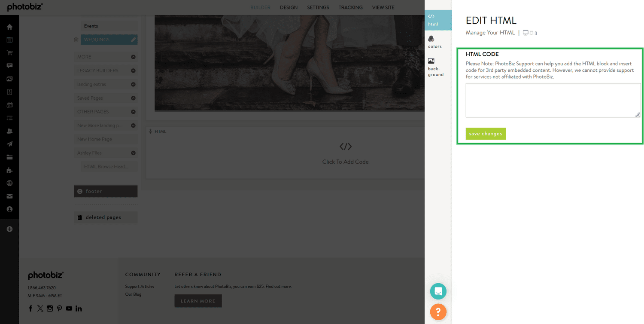Select desktop preview icon near Manage Your HTML
This screenshot has width=644, height=324.
526,32
